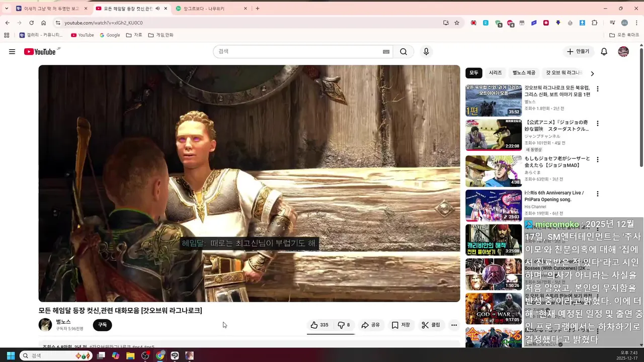
Task: Open Chrome three-dot menu
Action: point(637,23)
